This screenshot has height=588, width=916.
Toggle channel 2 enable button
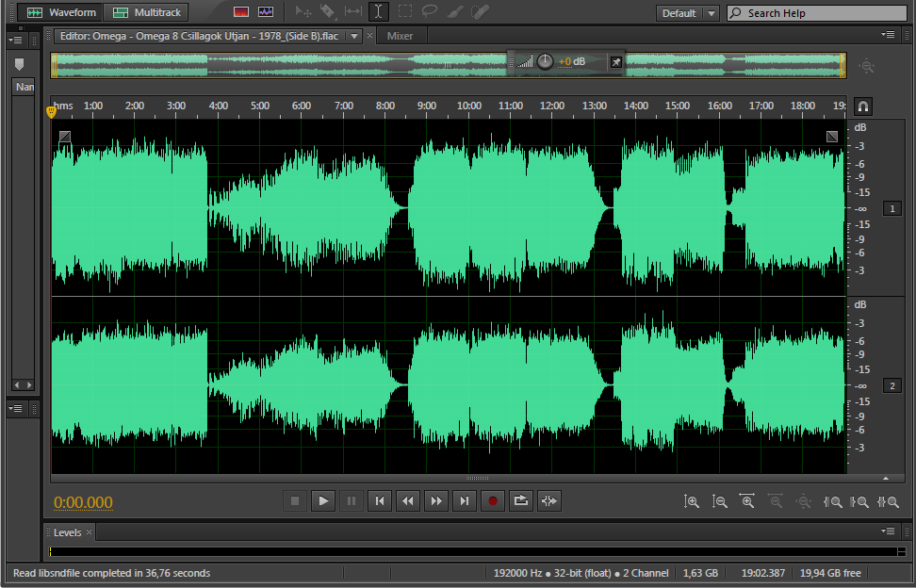pyautogui.click(x=892, y=385)
